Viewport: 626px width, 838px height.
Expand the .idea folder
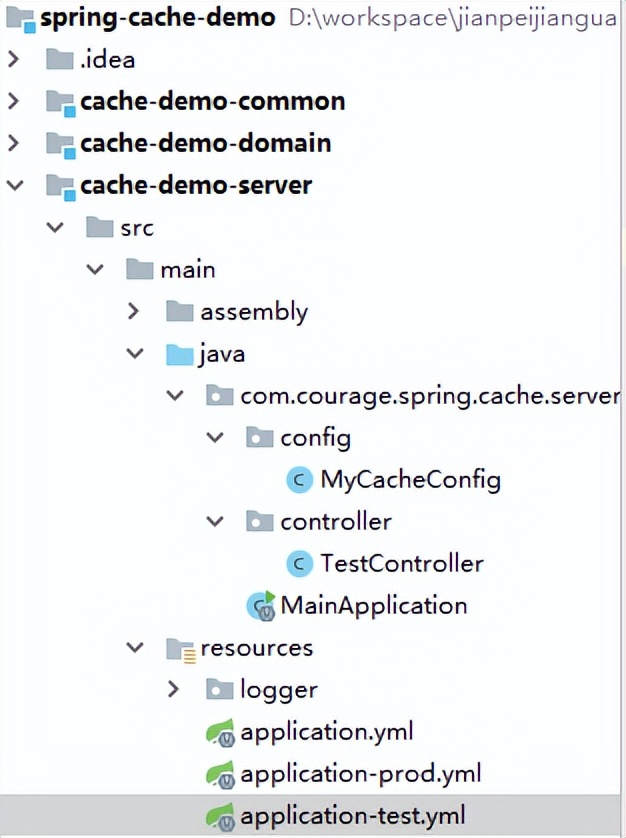click(13, 60)
